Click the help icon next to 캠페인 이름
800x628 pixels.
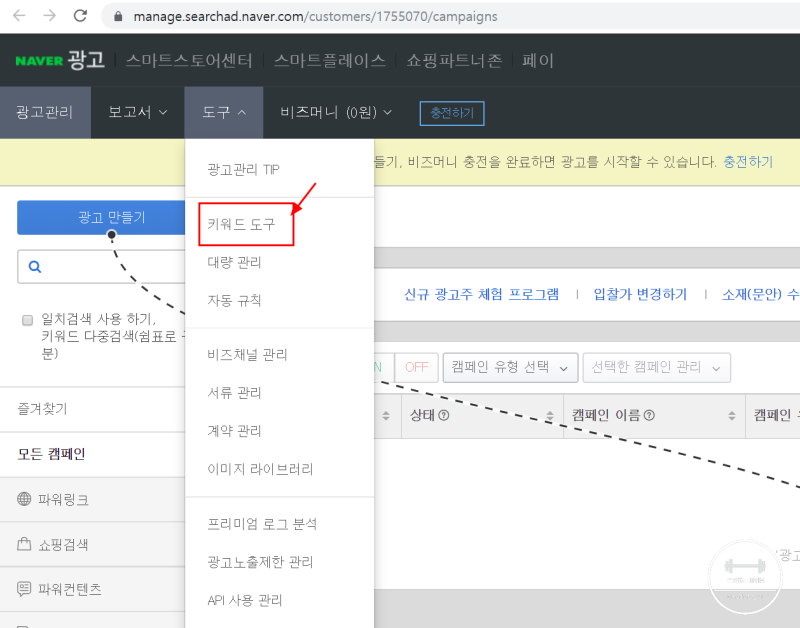(x=649, y=415)
